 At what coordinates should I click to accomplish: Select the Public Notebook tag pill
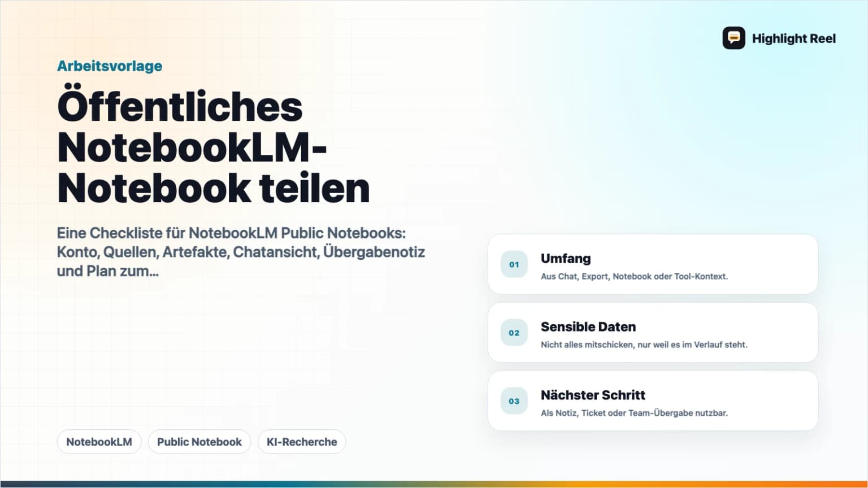pyautogui.click(x=199, y=442)
